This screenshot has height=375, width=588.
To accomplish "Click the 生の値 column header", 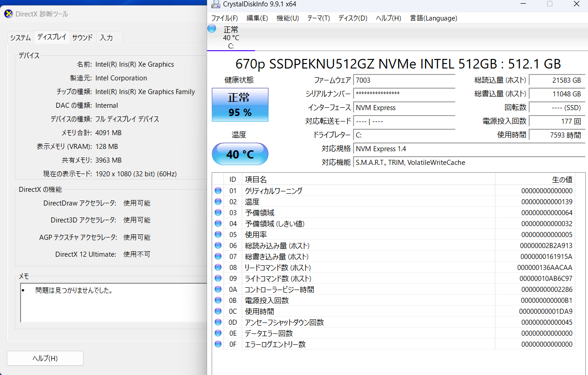I will pyautogui.click(x=535, y=180).
